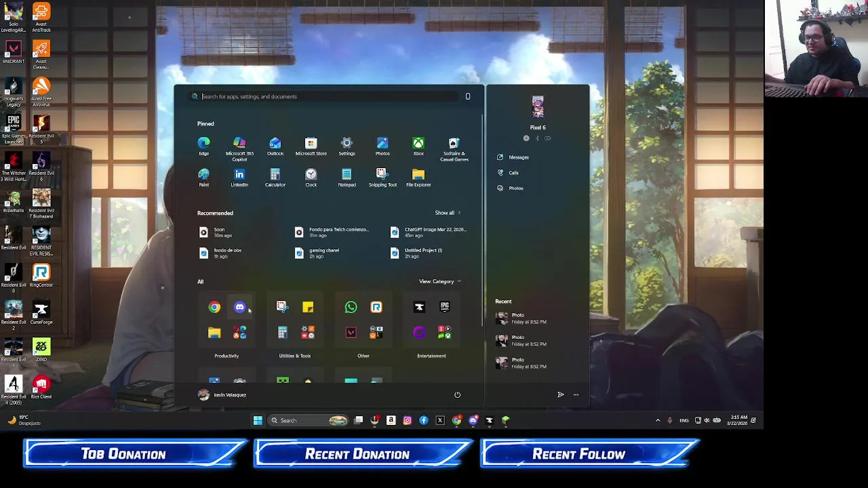Viewport: 868px width, 488px height.
Task: Expand the View: Category dropdown
Action: (439, 281)
